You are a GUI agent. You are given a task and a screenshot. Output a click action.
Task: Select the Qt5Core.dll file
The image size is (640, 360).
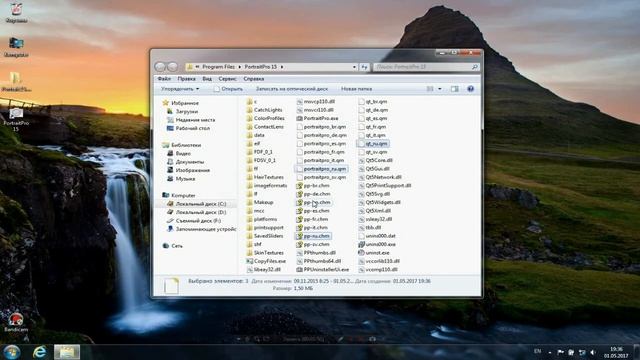[375, 160]
